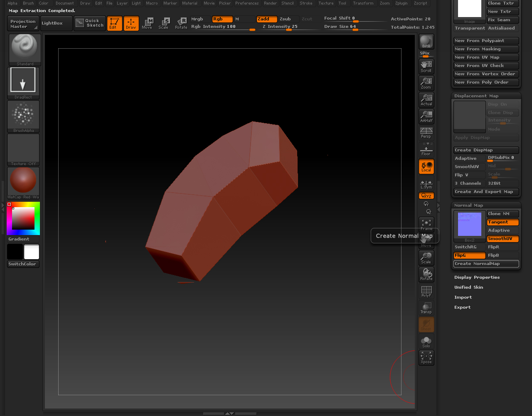Enable PolyF polyframe display
The height and width of the screenshot is (416, 532).
[426, 291]
